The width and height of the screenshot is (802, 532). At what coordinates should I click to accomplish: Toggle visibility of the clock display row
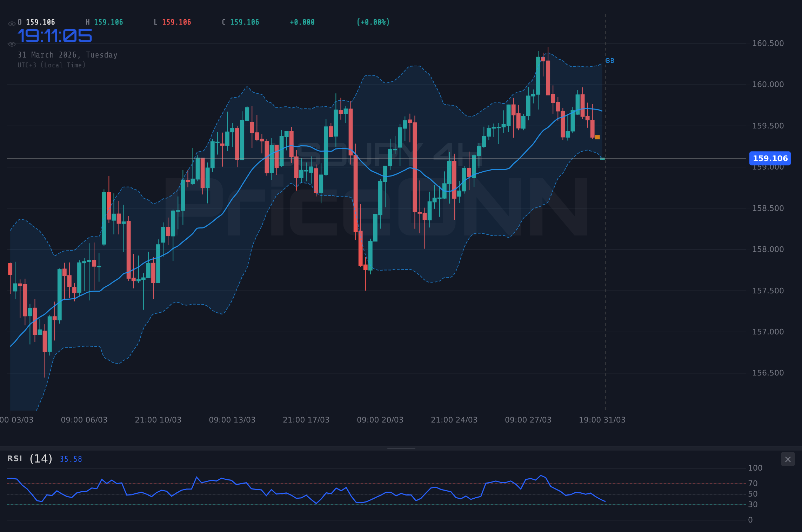pyautogui.click(x=12, y=44)
